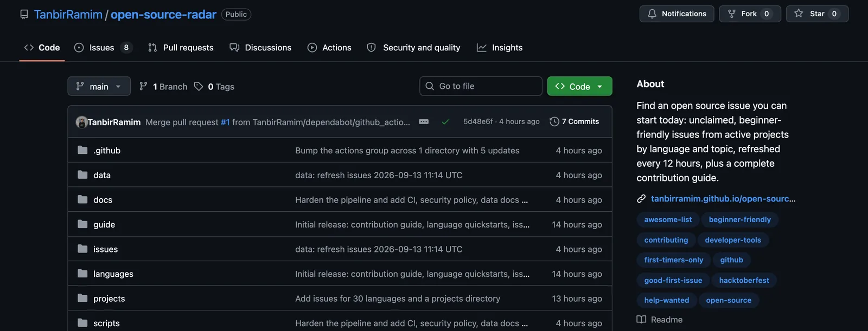Click link chain icon in About section
868x331 pixels.
point(641,199)
